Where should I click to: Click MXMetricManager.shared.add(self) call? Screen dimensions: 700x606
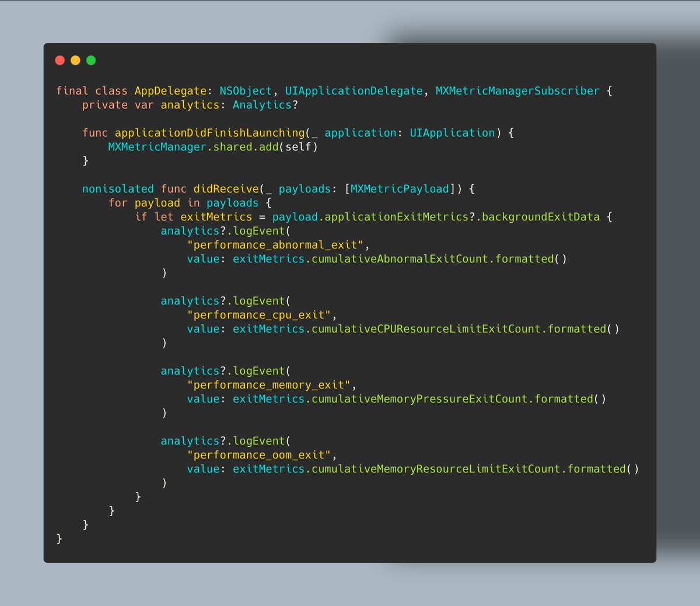pos(213,147)
